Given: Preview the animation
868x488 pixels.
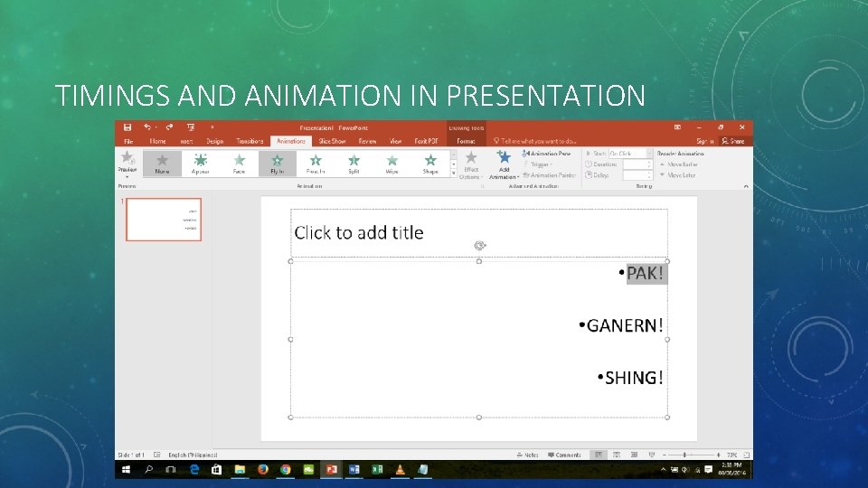Looking at the screenshot, I should pos(127,164).
